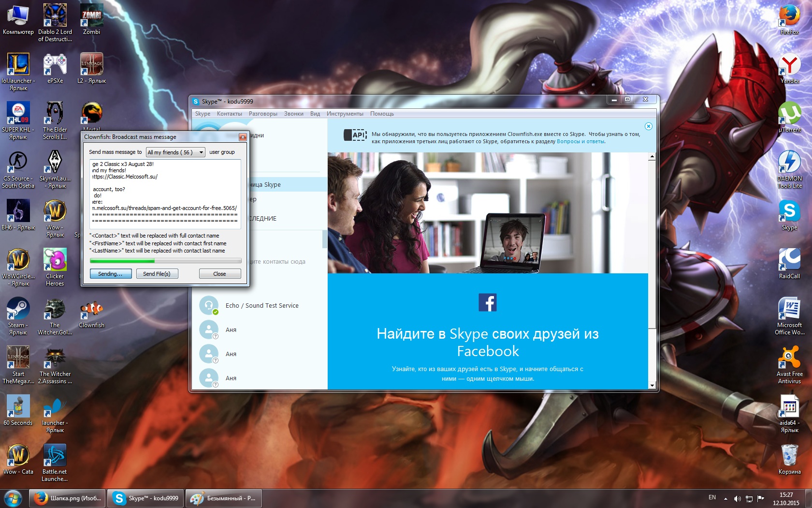
Task: Show hidden tray icons arrow
Action: (x=725, y=498)
